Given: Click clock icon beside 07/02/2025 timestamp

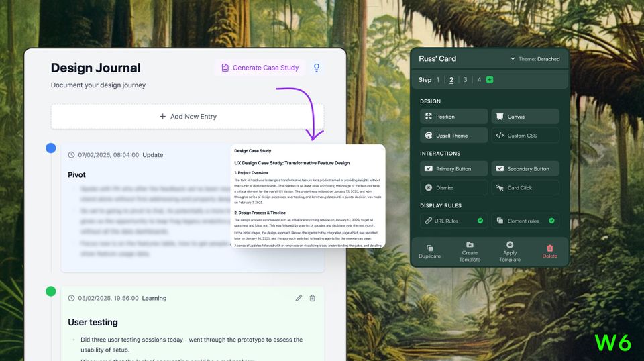Looking at the screenshot, I should coord(72,155).
